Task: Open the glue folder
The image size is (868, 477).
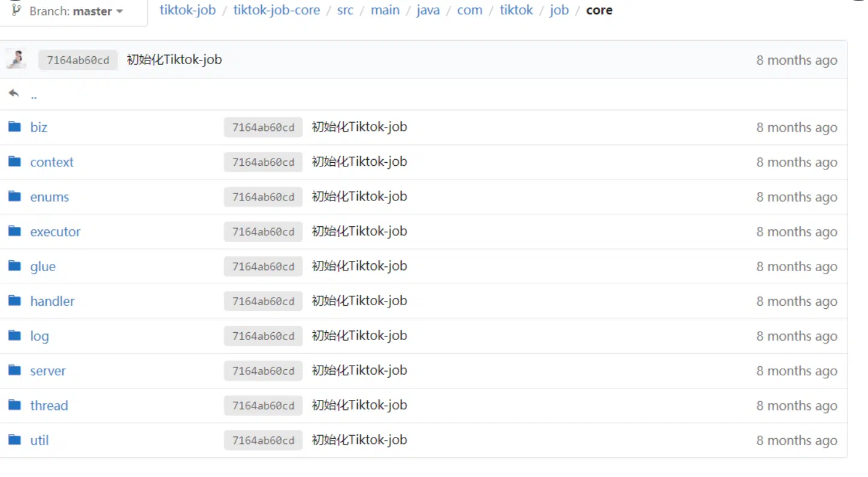Action: (x=43, y=266)
